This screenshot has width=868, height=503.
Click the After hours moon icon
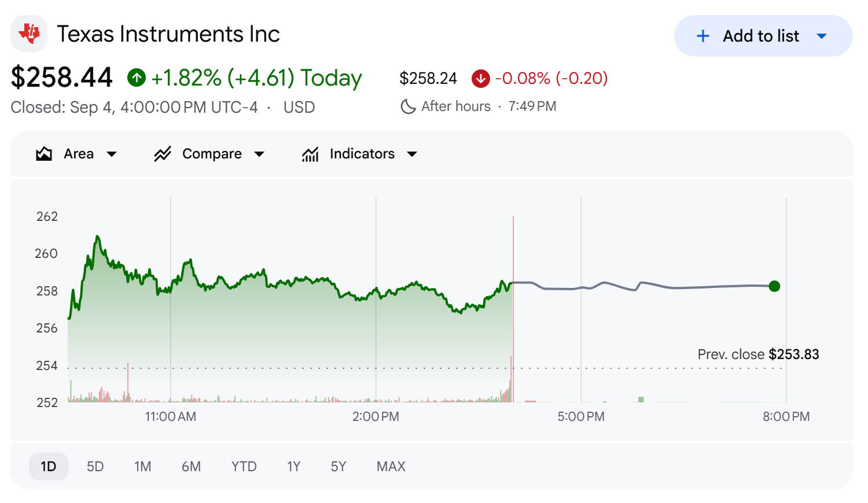point(408,106)
